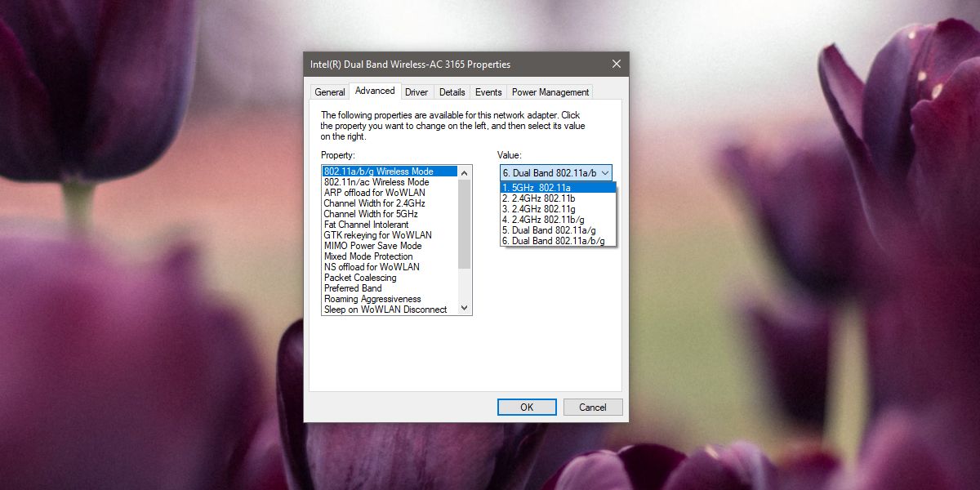Switch to the General tab

(330, 92)
